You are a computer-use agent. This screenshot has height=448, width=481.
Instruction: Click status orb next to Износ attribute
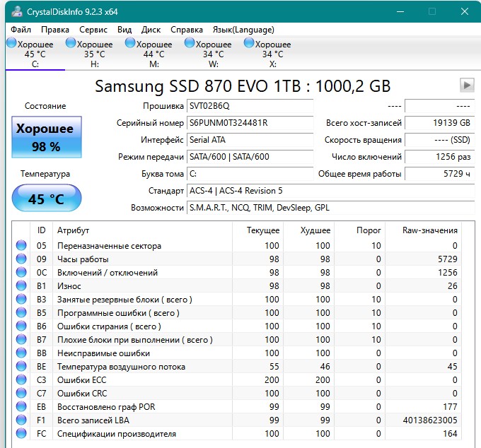coord(21,286)
